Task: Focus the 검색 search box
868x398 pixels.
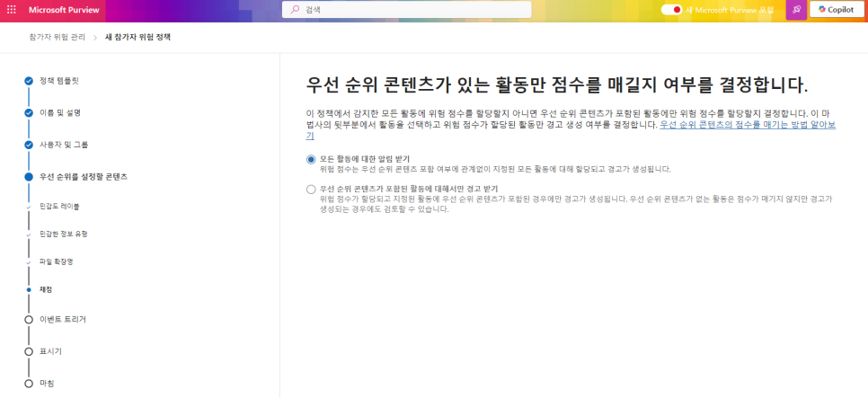Action: tap(406, 9)
